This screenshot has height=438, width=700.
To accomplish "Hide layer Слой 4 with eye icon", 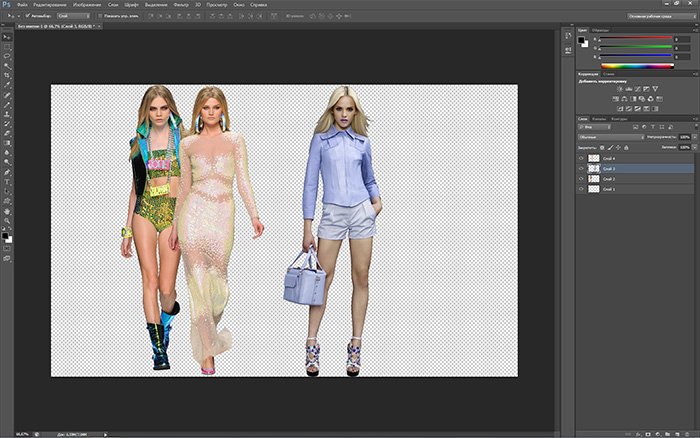I will pos(582,158).
